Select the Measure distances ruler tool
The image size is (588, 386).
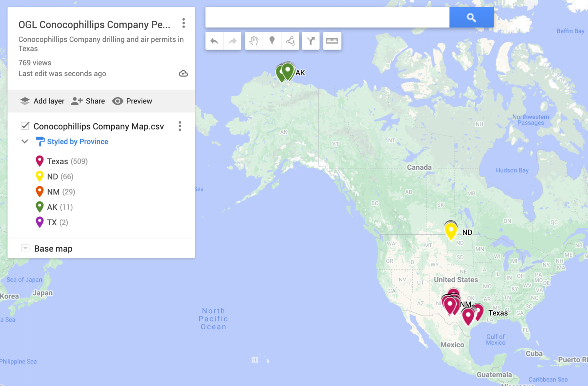(x=332, y=41)
